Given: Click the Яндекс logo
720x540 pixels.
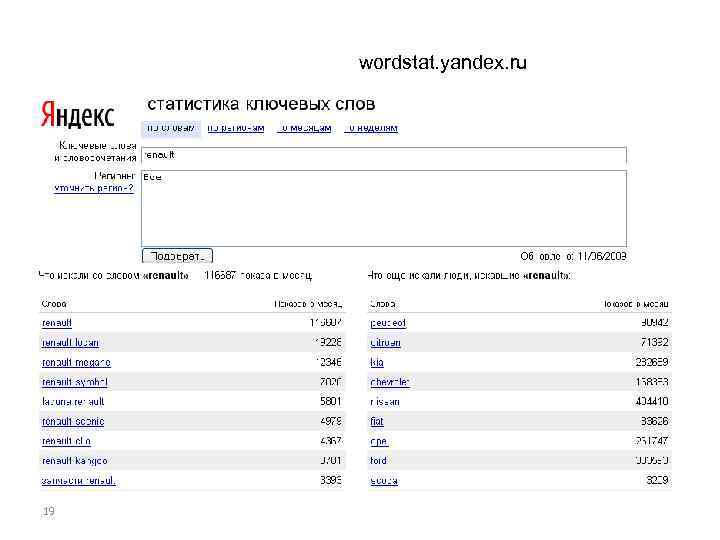Looking at the screenshot, I should 77,114.
